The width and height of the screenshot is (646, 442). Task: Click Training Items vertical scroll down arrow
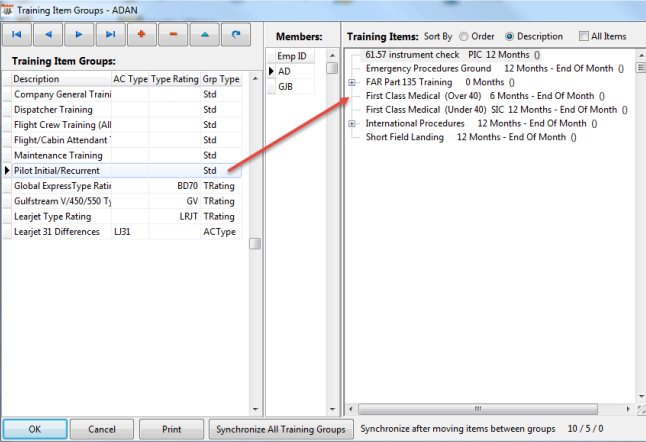point(641,396)
